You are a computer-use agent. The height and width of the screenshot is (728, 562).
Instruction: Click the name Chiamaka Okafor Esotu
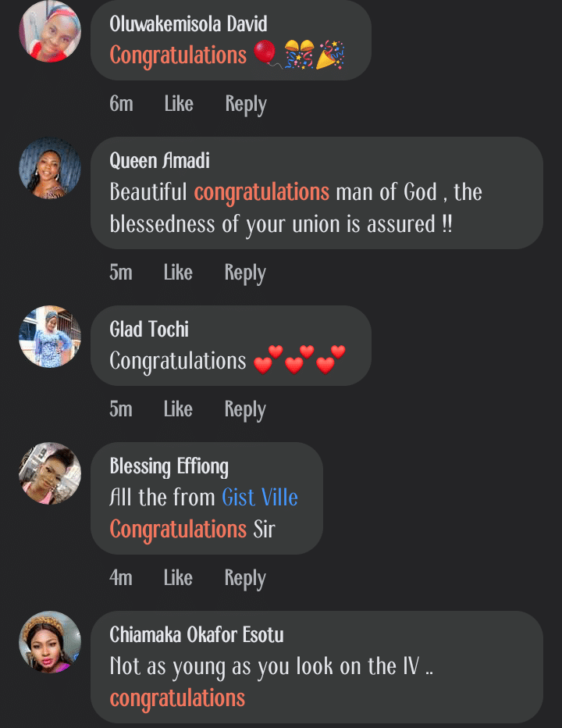(x=196, y=635)
